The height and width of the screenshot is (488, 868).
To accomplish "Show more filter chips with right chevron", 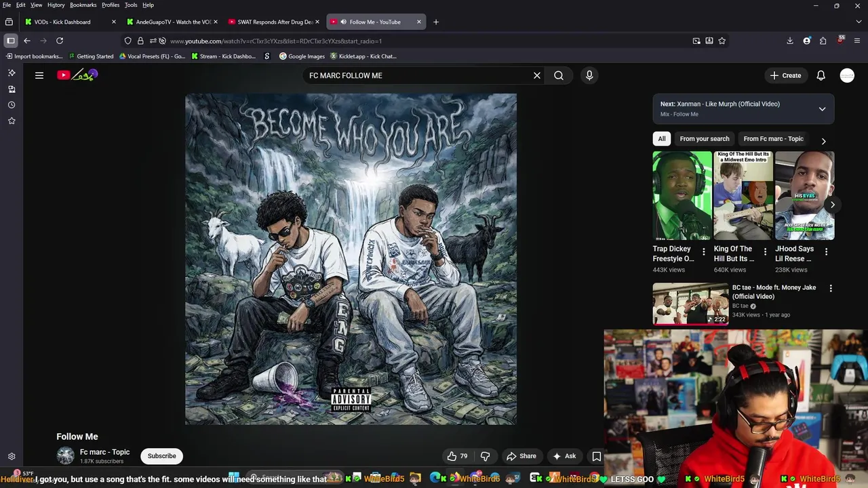I will pyautogui.click(x=823, y=141).
